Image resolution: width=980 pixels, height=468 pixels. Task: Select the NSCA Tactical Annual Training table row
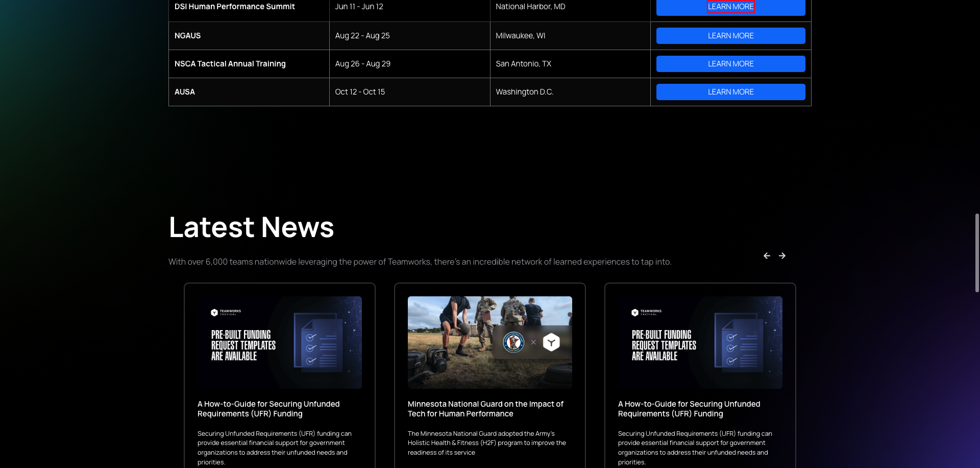408,63
